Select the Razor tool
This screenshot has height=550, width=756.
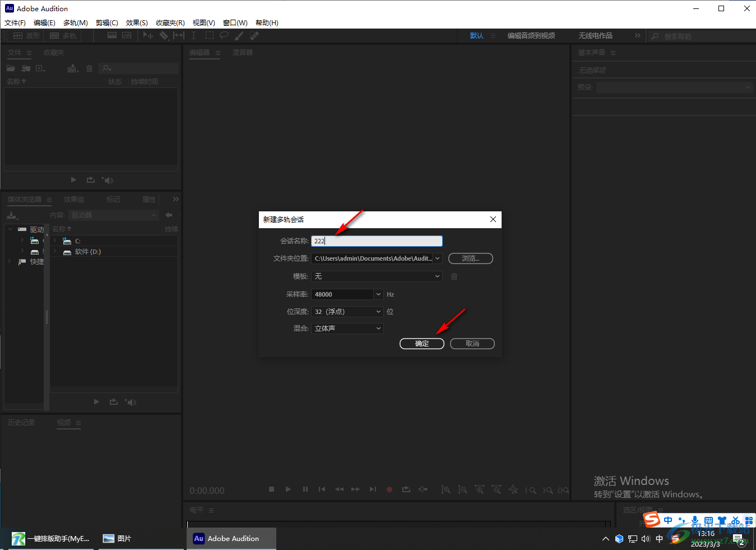coord(164,35)
